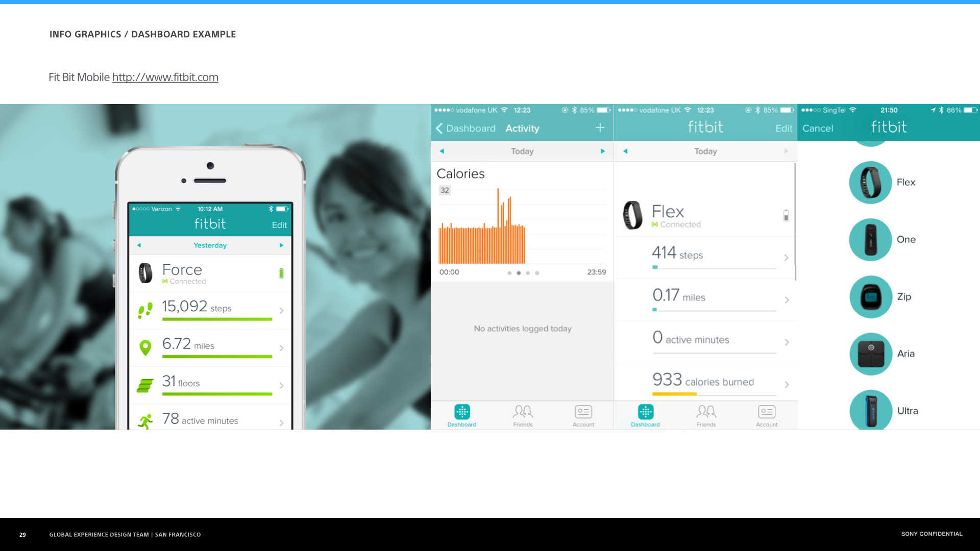
Task: Open the fitbit.com hyperlink
Action: pos(165,77)
